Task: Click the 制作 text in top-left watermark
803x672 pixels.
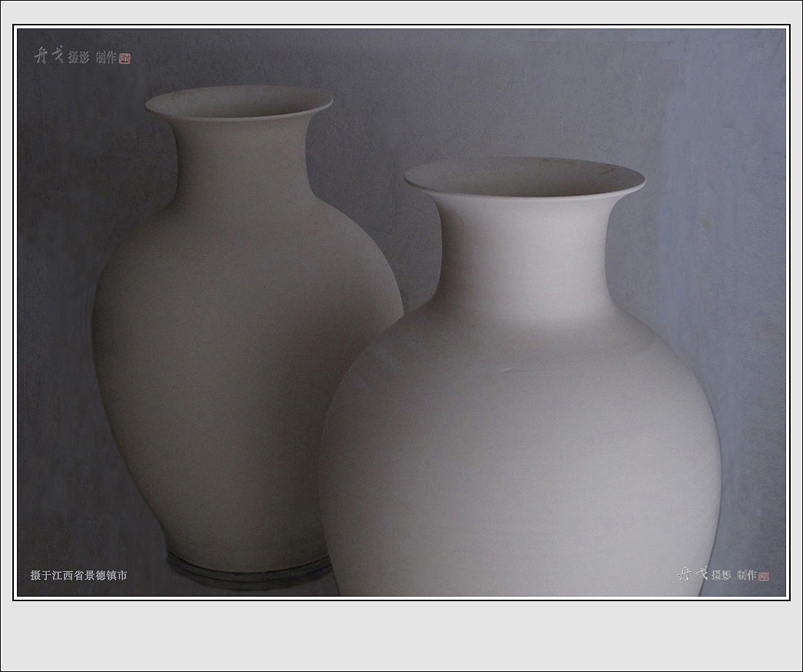Action: (106, 58)
